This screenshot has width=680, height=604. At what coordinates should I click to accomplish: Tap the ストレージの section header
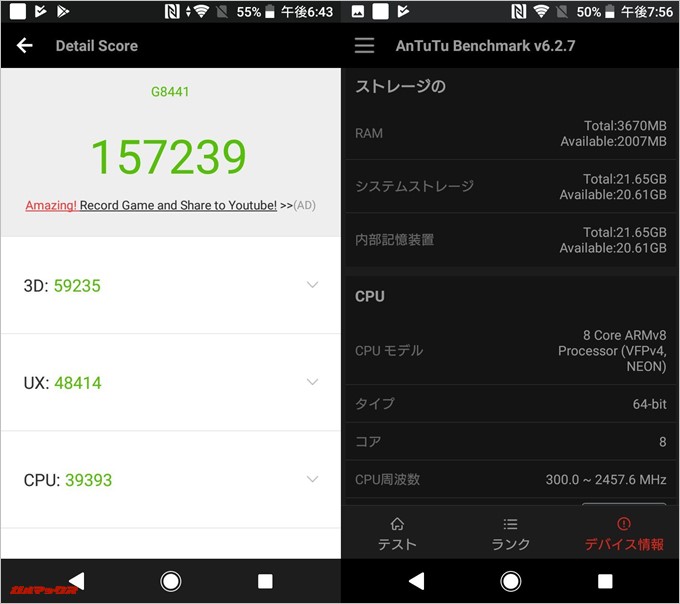[x=400, y=86]
